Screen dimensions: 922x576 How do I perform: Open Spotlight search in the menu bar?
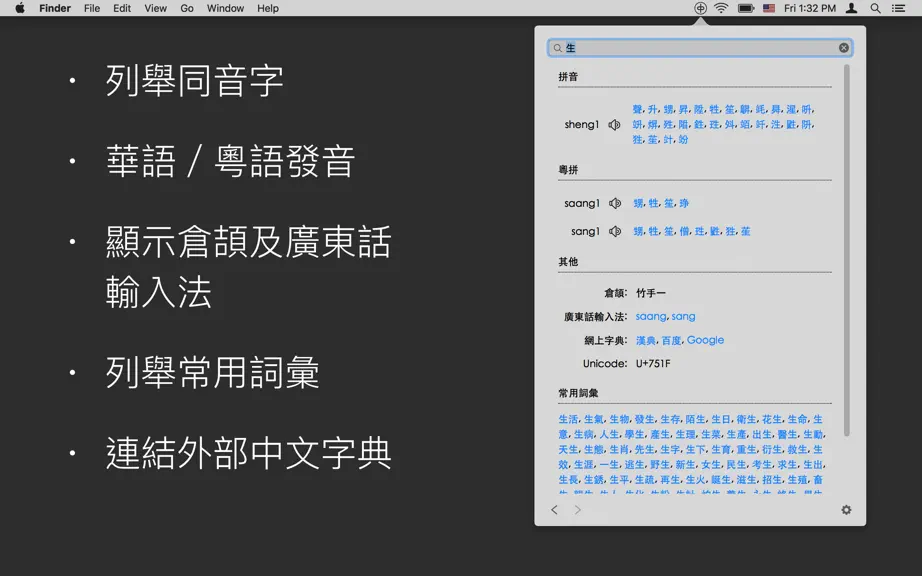pyautogui.click(x=876, y=8)
